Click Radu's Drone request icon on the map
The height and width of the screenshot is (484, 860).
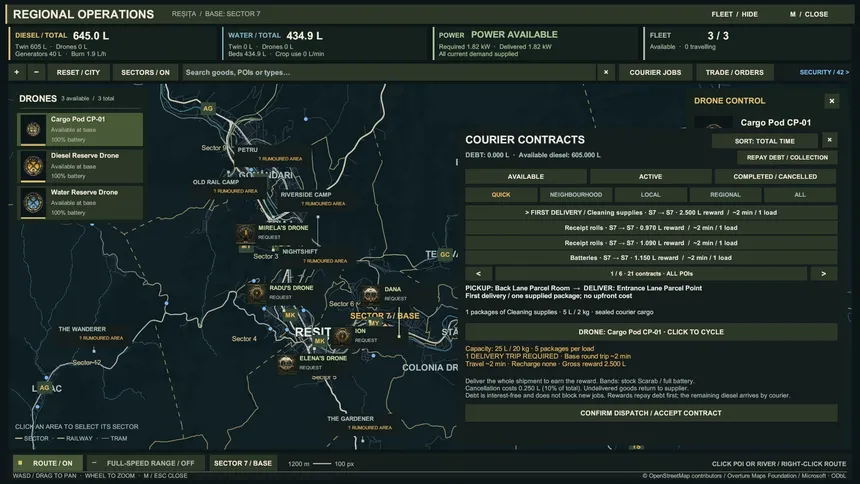pyautogui.click(x=257, y=293)
